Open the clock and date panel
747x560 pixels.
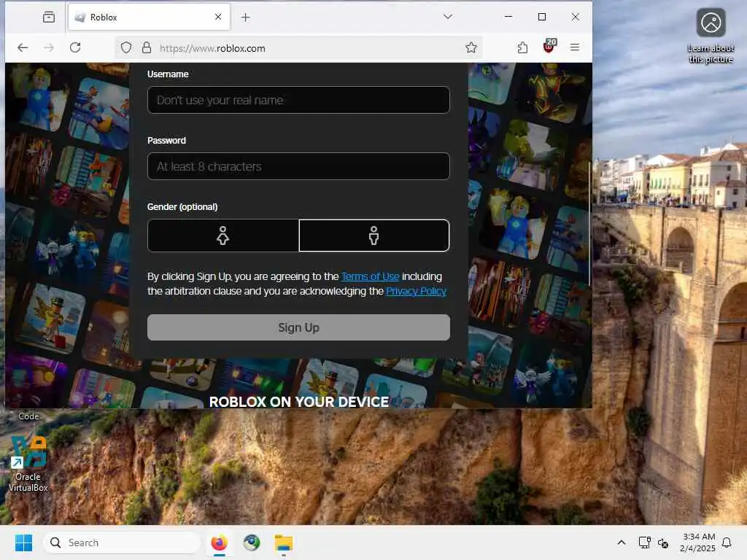click(698, 542)
